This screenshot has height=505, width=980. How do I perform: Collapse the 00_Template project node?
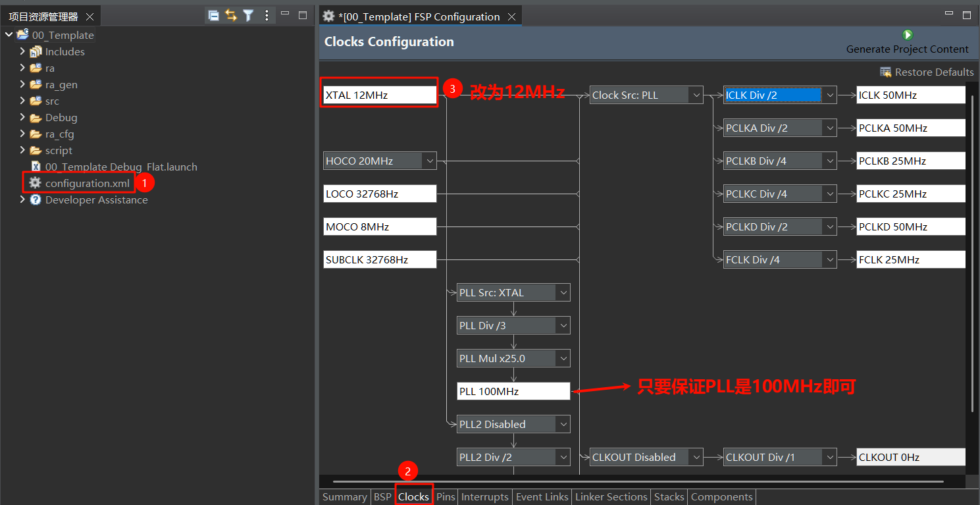pyautogui.click(x=9, y=35)
